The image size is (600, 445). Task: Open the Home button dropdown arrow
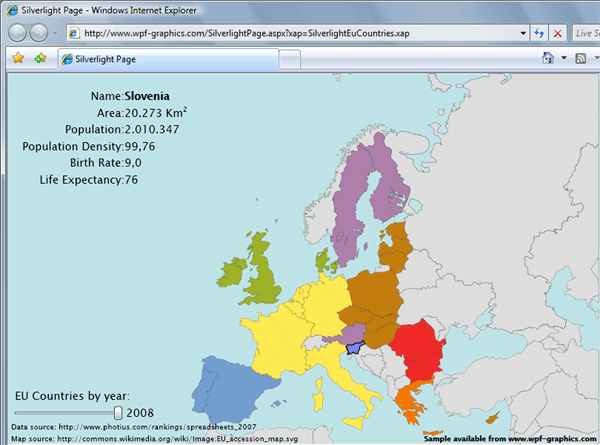(563, 59)
